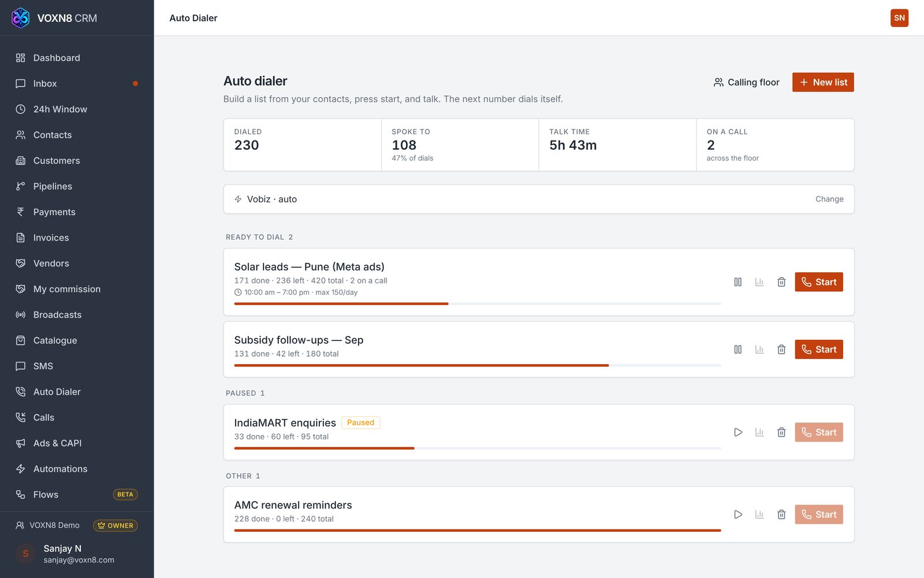
Task: View stats for Subsidy follow-ups Sep
Action: [759, 350]
